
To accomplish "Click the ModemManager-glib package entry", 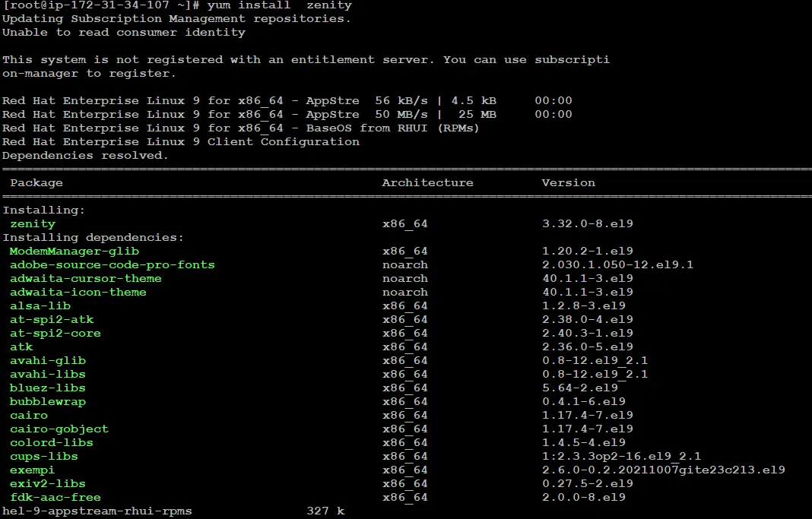I will (x=74, y=251).
